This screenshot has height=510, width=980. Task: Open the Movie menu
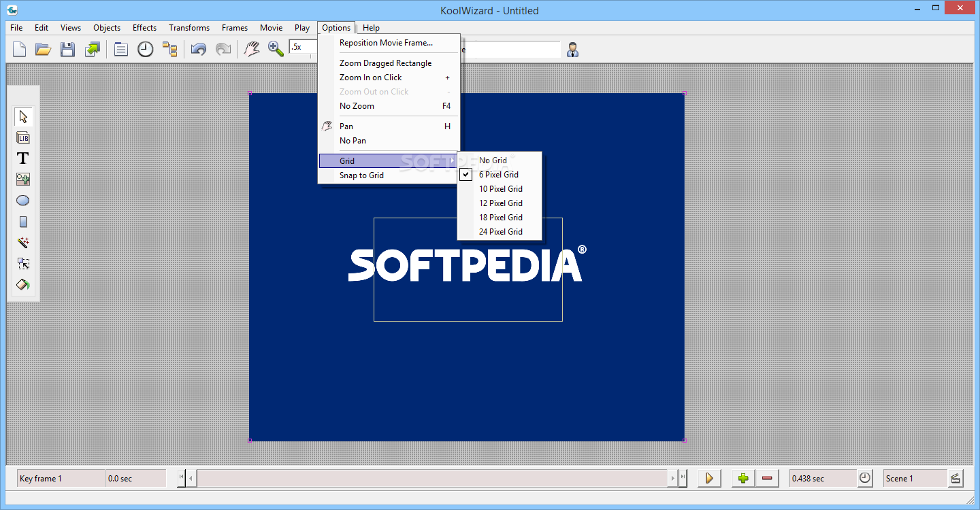click(271, 28)
